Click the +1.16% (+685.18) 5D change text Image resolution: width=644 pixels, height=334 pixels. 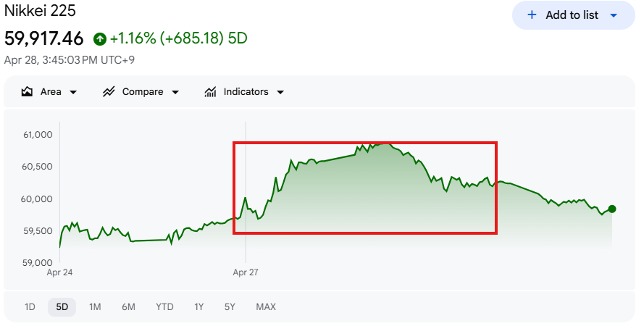point(179,38)
